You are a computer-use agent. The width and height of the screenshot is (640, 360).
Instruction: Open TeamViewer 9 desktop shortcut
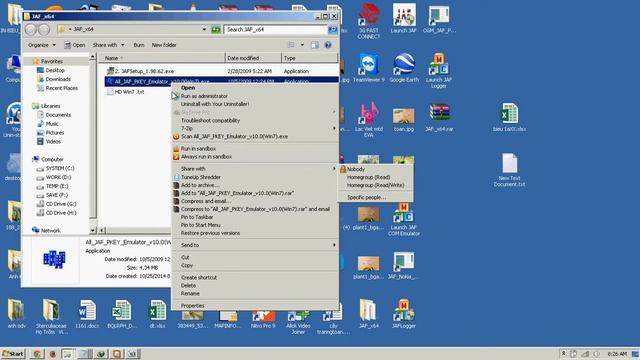(x=369, y=68)
